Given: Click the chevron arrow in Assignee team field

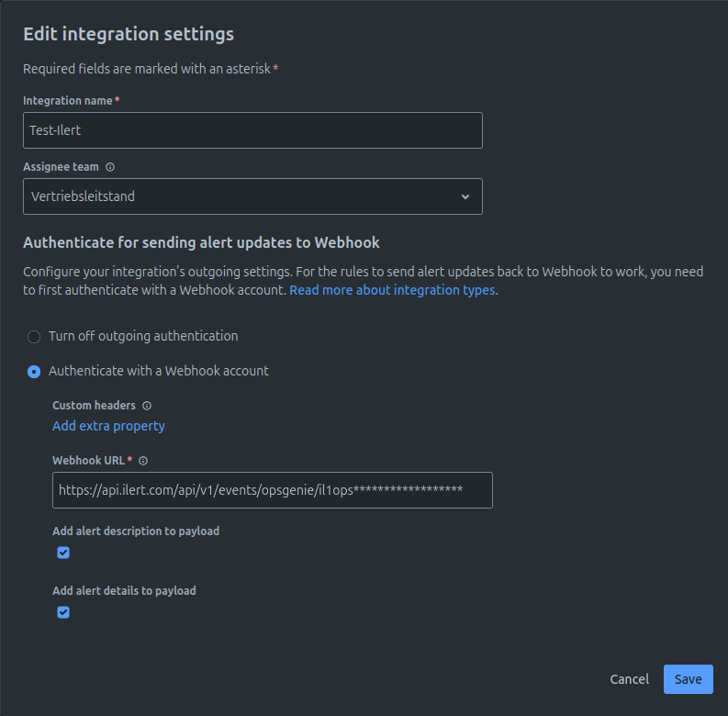Looking at the screenshot, I should pos(465,196).
